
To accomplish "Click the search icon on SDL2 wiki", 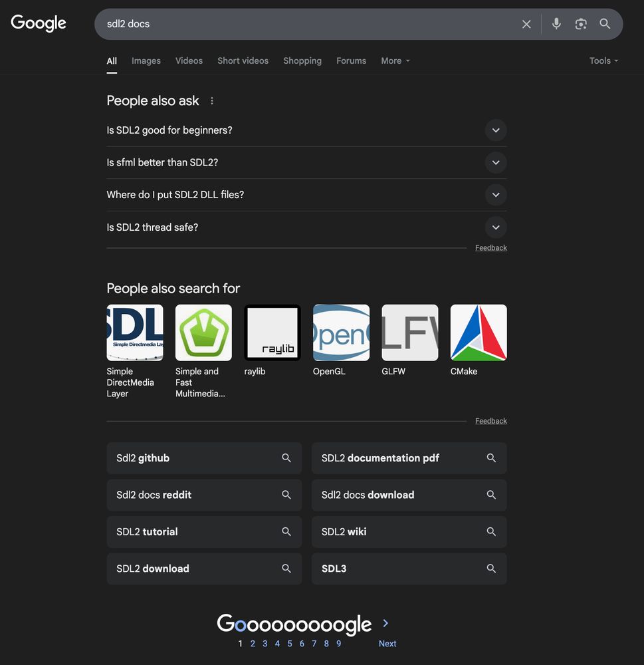I will point(491,532).
